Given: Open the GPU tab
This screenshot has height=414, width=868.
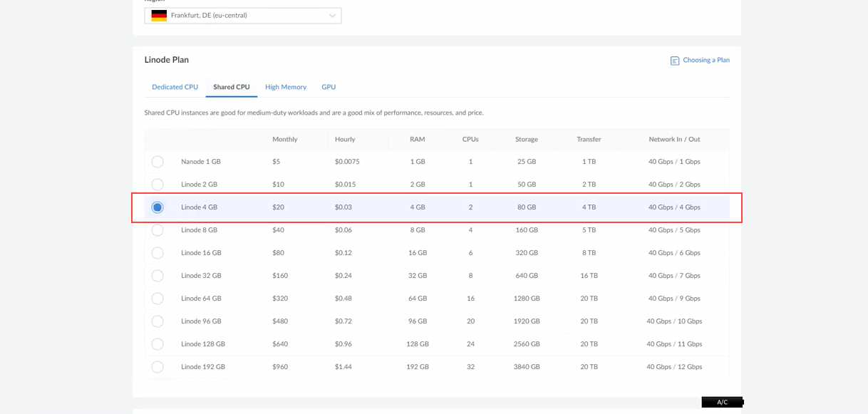Looking at the screenshot, I should click(329, 87).
